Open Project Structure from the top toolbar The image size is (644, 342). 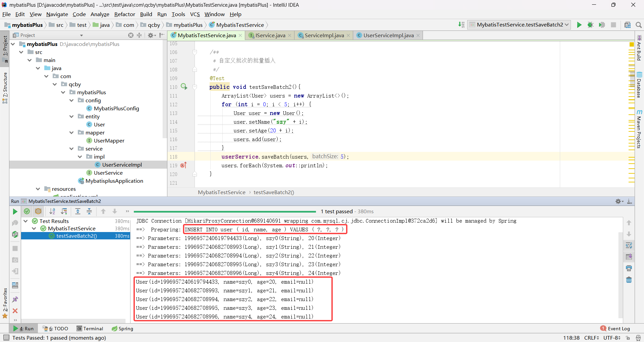[628, 25]
